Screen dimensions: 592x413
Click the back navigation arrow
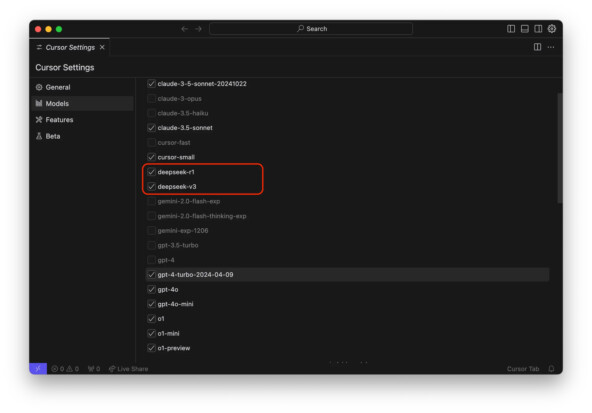pos(185,29)
